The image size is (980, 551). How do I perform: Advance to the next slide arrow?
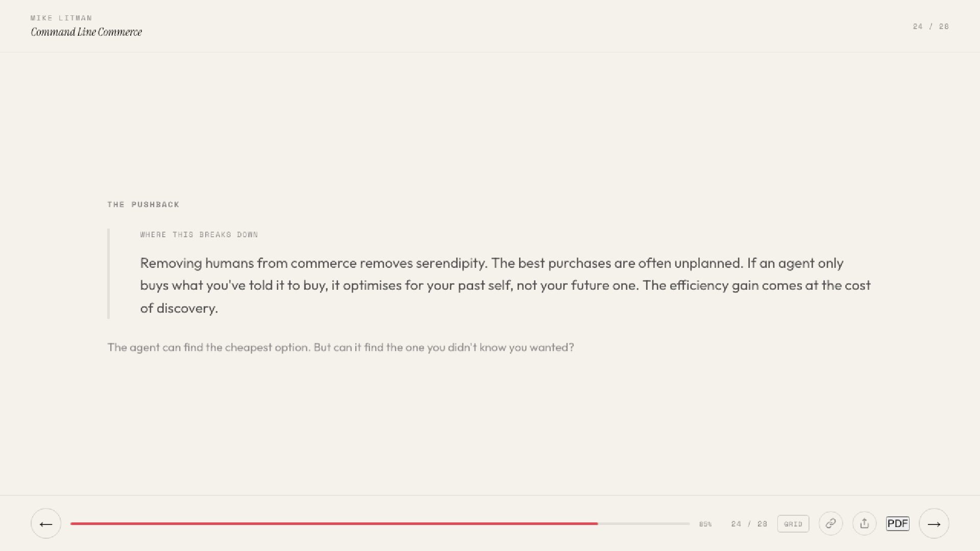pyautogui.click(x=934, y=523)
